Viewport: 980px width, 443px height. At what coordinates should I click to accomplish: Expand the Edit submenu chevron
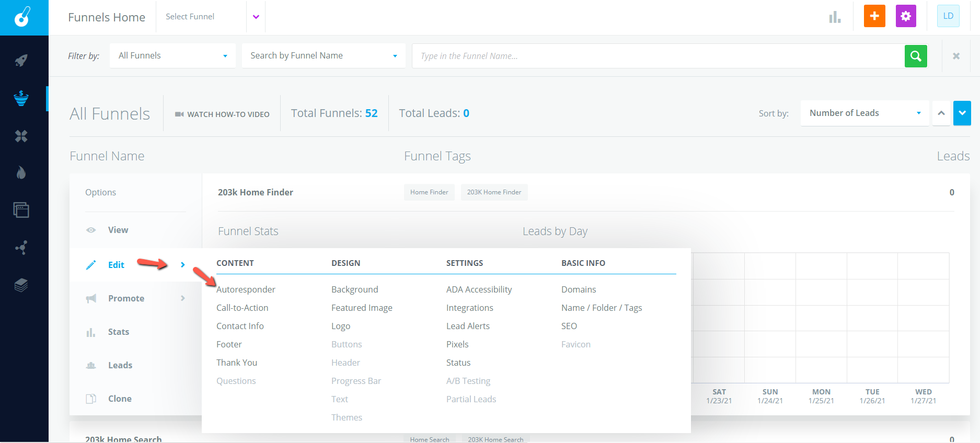coord(182,265)
